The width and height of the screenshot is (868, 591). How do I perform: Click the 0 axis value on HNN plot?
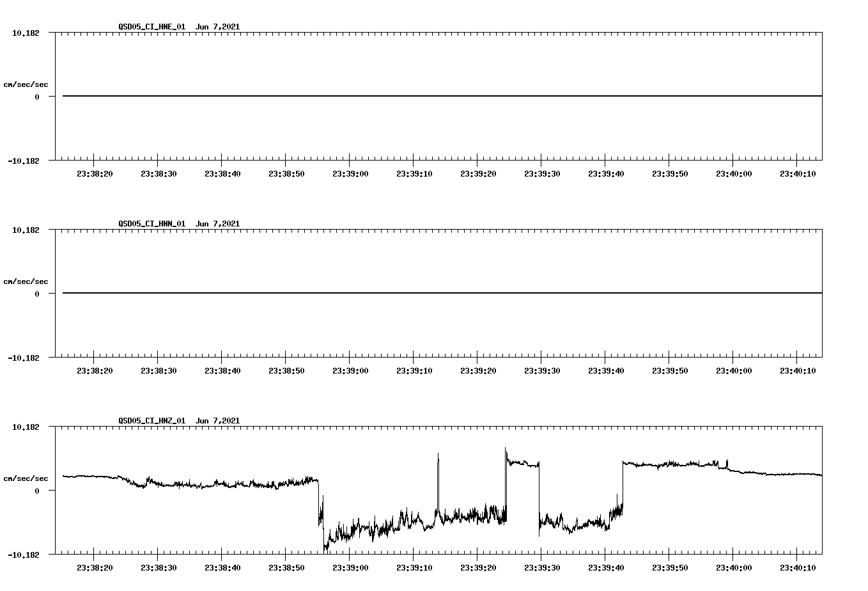pos(37,294)
